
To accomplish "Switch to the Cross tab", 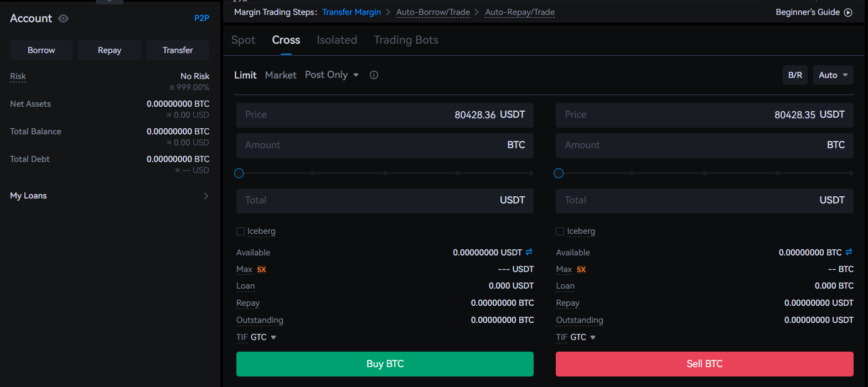I will (x=286, y=40).
